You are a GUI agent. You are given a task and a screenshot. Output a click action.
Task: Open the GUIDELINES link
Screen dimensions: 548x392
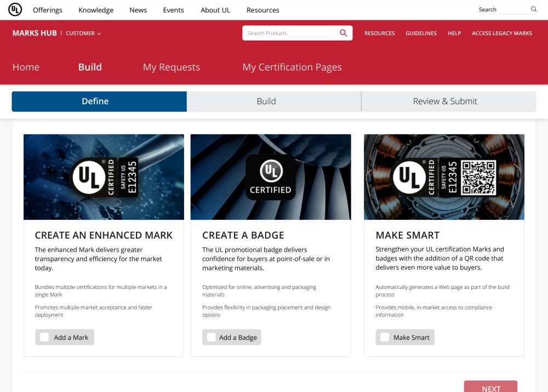point(421,33)
